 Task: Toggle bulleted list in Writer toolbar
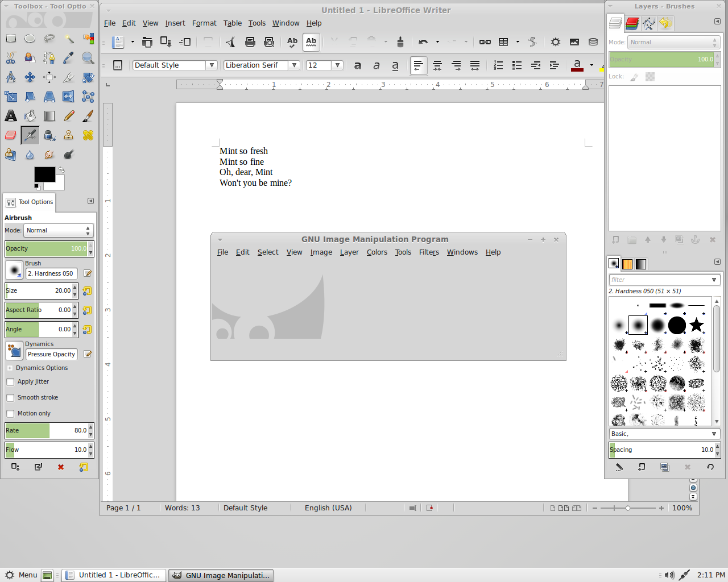pyautogui.click(x=517, y=65)
